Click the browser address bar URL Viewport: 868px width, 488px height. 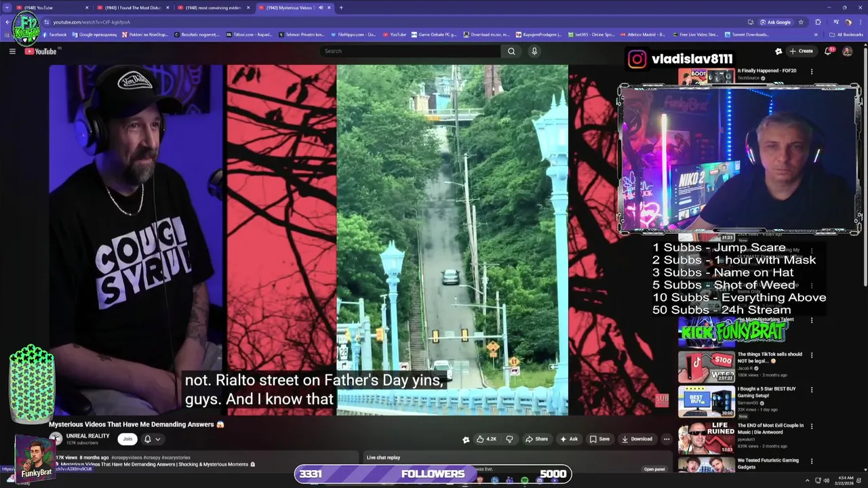point(92,22)
